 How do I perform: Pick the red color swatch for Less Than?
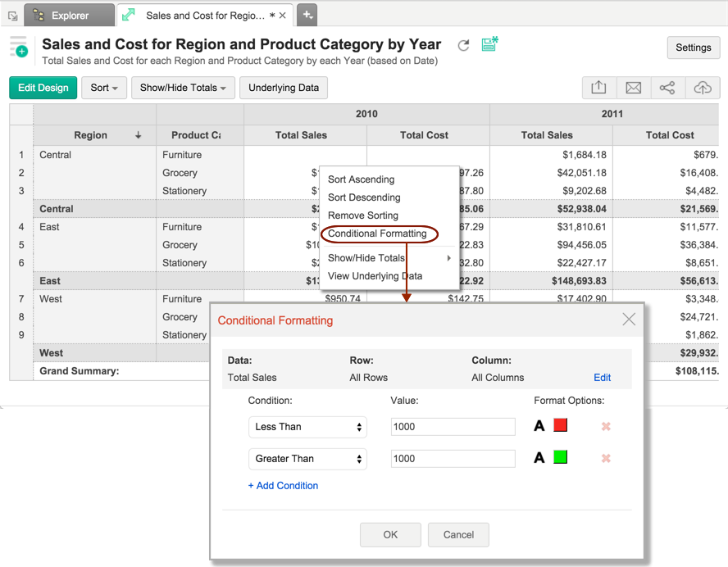(x=561, y=425)
